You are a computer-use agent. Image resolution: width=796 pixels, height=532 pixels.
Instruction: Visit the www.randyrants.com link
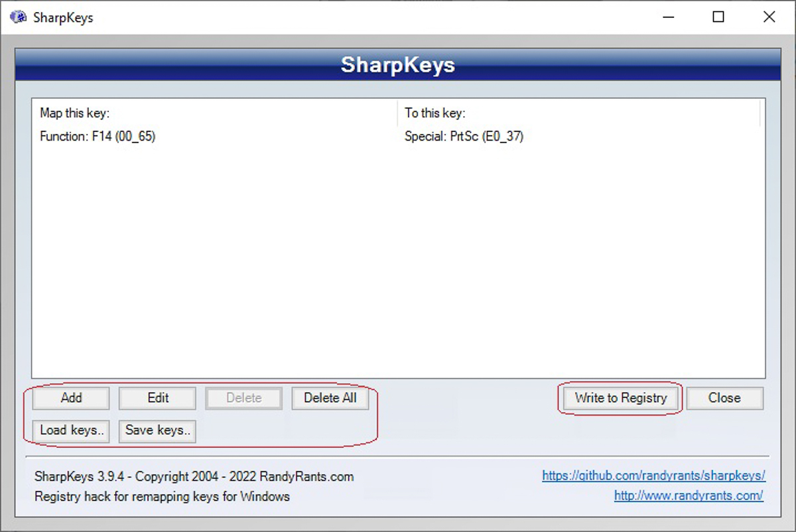pyautogui.click(x=689, y=496)
